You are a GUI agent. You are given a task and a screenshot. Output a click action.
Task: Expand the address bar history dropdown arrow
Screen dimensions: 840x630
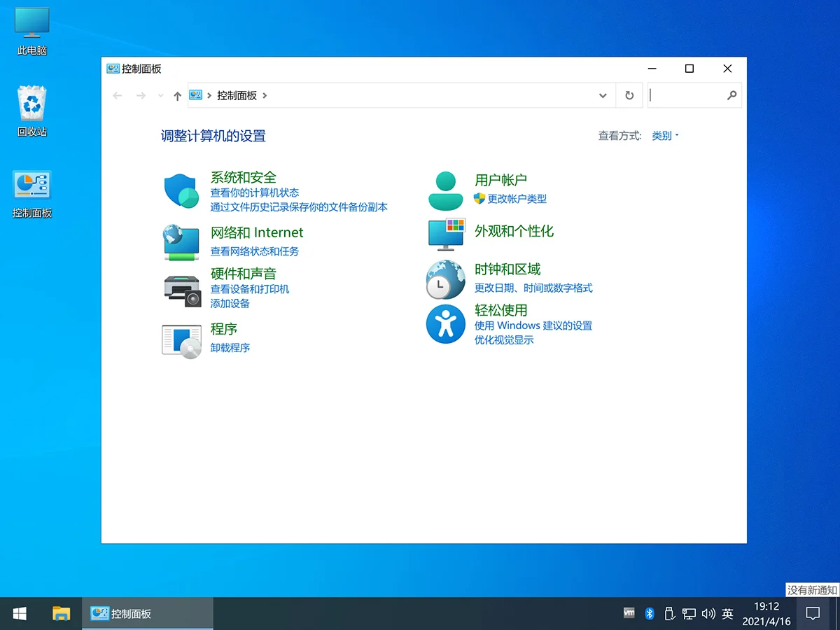pos(603,95)
